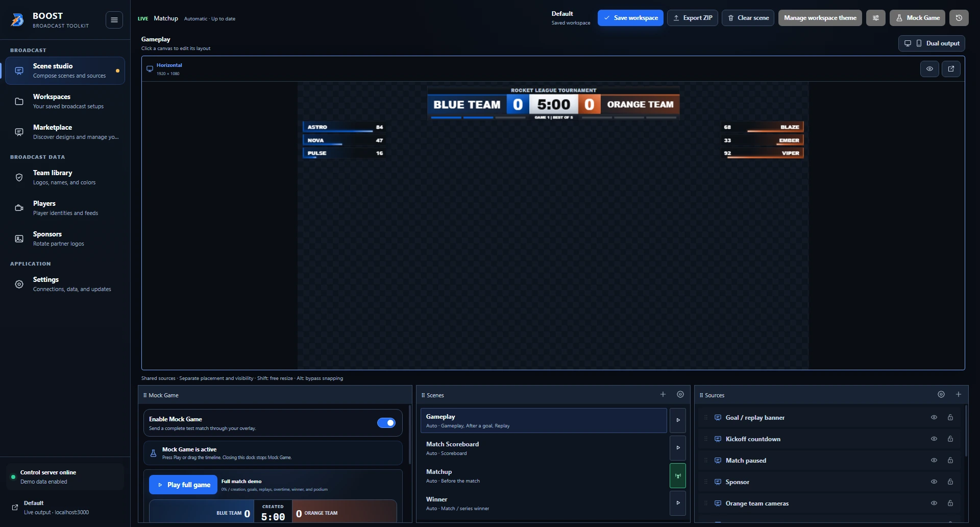Open application Settings in sidebar
The height and width of the screenshot is (527, 980).
tap(65, 284)
